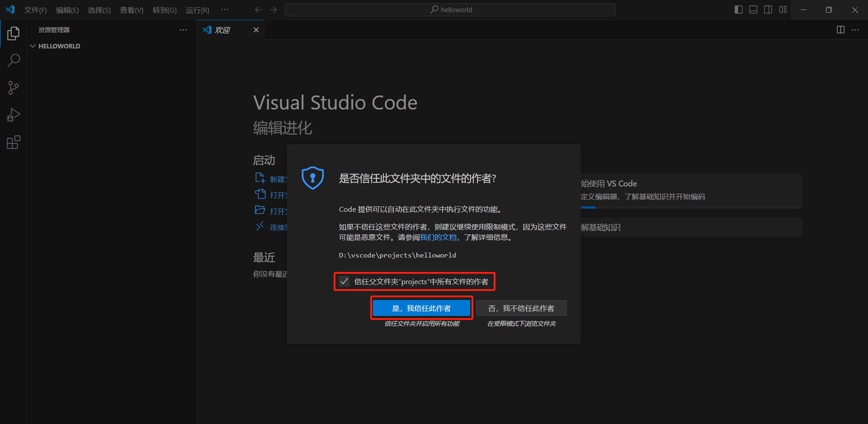Open the 文件(F) menu
The image size is (868, 424).
pos(35,10)
